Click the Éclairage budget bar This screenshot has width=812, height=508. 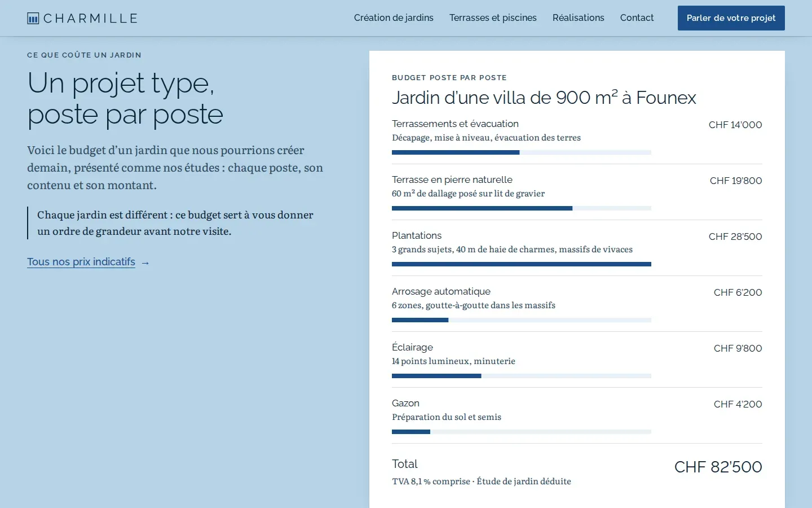coord(522,376)
